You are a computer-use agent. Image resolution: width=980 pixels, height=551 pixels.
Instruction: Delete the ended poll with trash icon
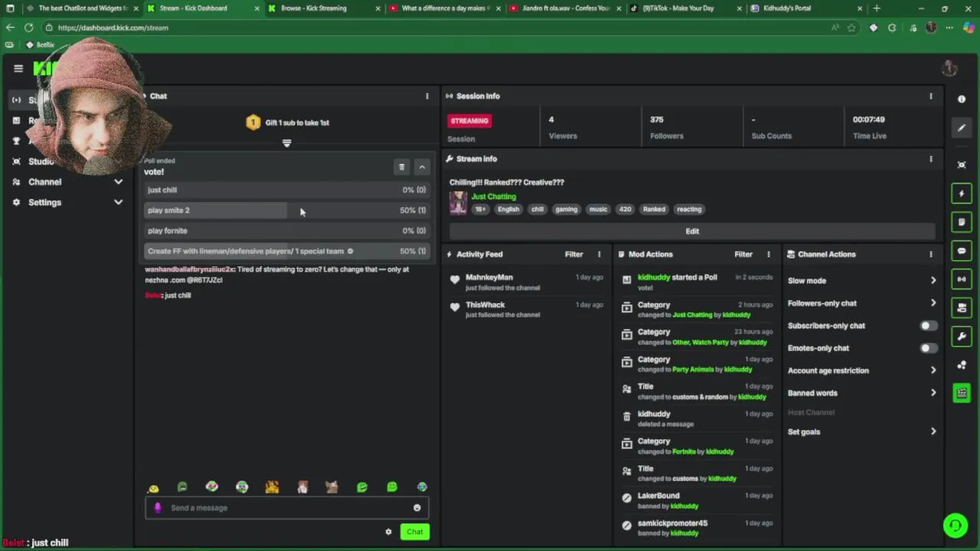[x=401, y=167]
